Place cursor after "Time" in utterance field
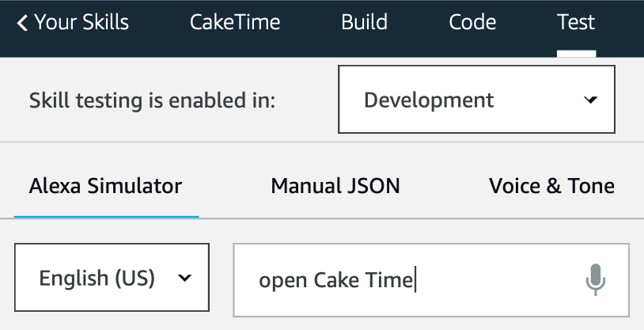 [415, 280]
